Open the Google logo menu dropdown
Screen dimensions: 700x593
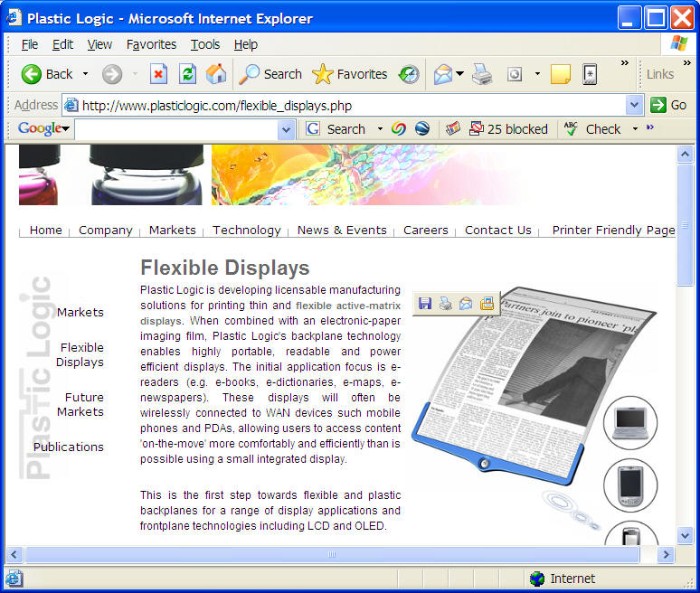(x=66, y=129)
